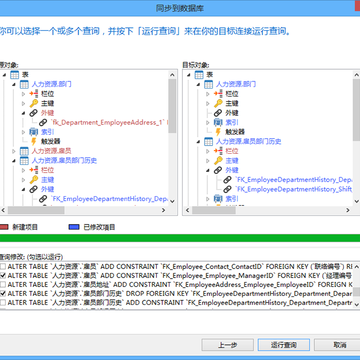Click the source tree horizontal scrollbar thumb

(36, 210)
